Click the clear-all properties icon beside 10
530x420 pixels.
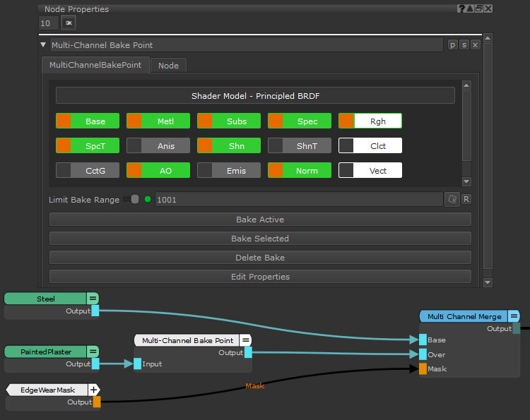click(x=69, y=23)
